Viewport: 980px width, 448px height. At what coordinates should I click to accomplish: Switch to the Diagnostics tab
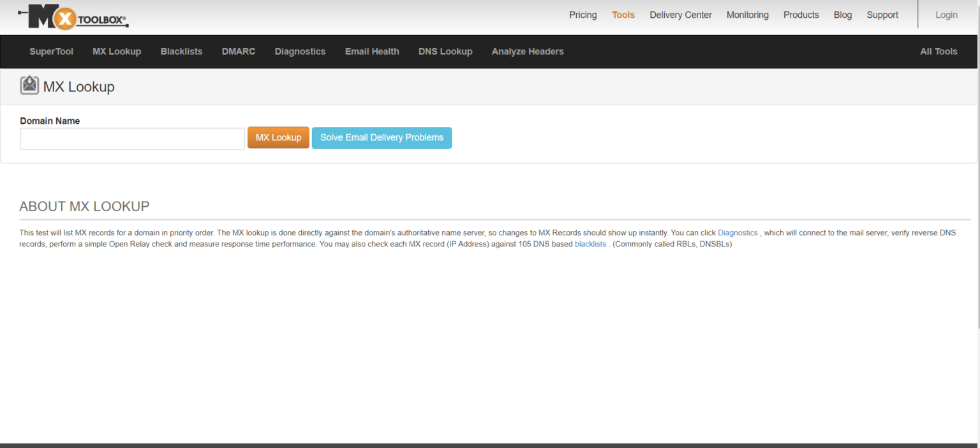pyautogui.click(x=300, y=51)
